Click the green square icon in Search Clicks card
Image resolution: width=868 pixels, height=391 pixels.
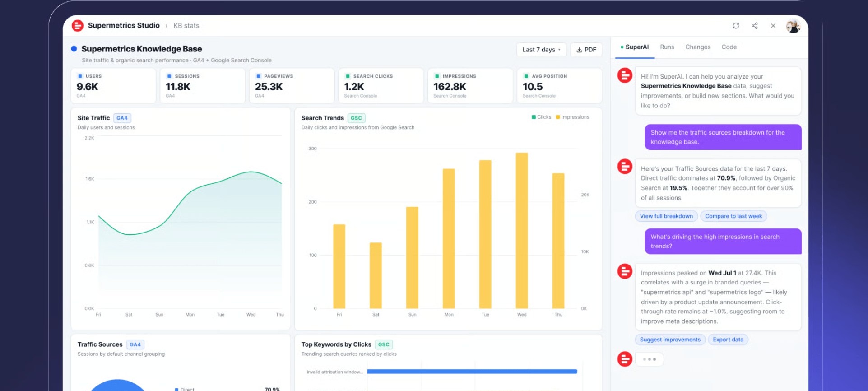coord(348,76)
